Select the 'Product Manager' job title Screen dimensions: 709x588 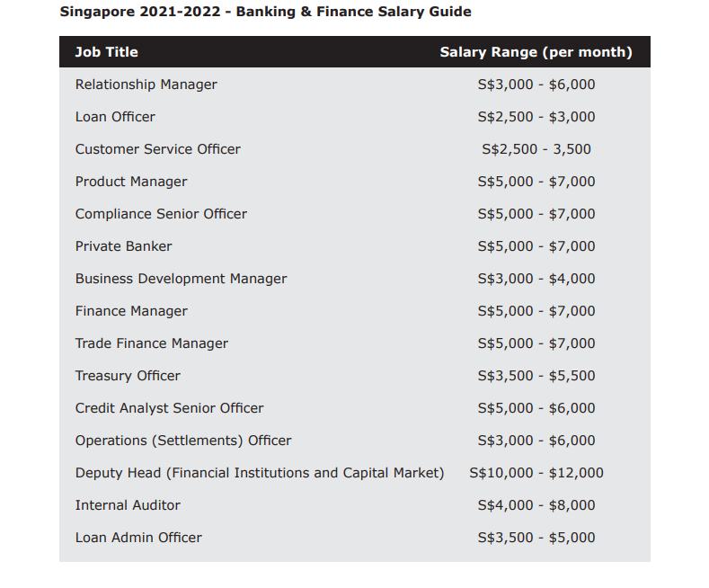click(131, 182)
